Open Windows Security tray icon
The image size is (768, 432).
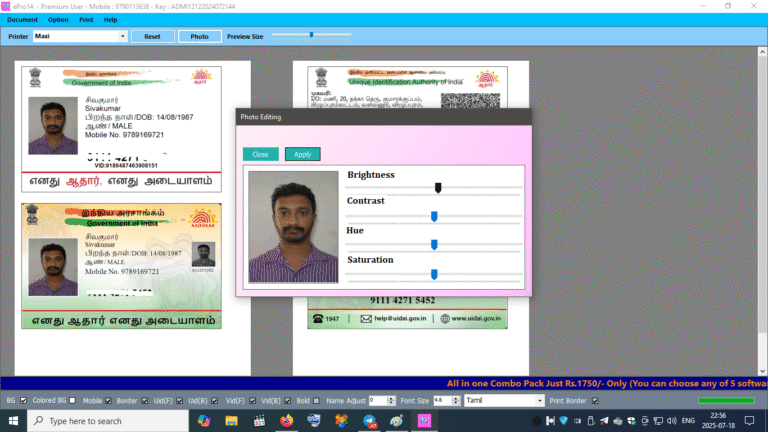pyautogui.click(x=631, y=421)
